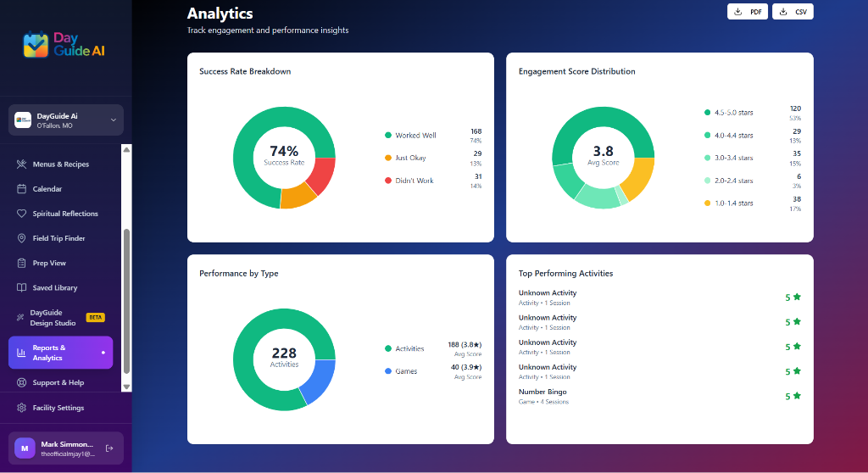This screenshot has width=868, height=473.
Task: Export analytics as CSV
Action: click(793, 12)
